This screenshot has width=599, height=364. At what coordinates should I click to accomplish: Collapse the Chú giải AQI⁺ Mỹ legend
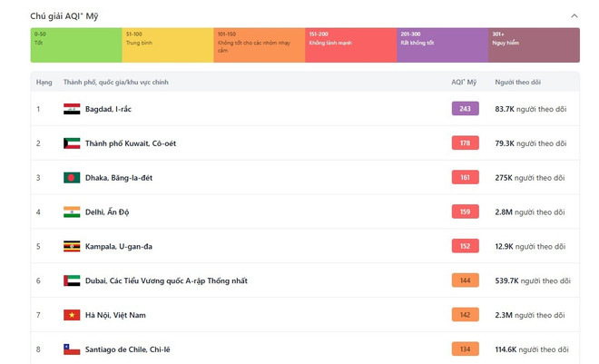pos(574,15)
